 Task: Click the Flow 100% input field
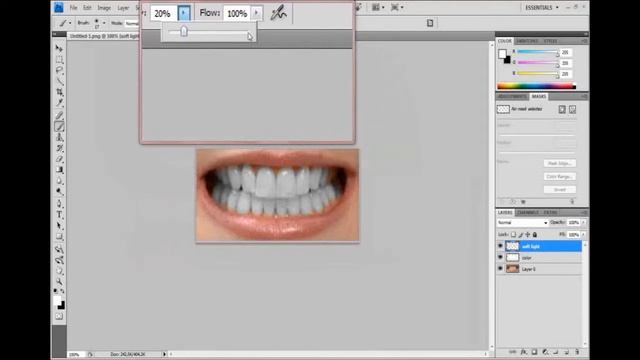point(236,13)
